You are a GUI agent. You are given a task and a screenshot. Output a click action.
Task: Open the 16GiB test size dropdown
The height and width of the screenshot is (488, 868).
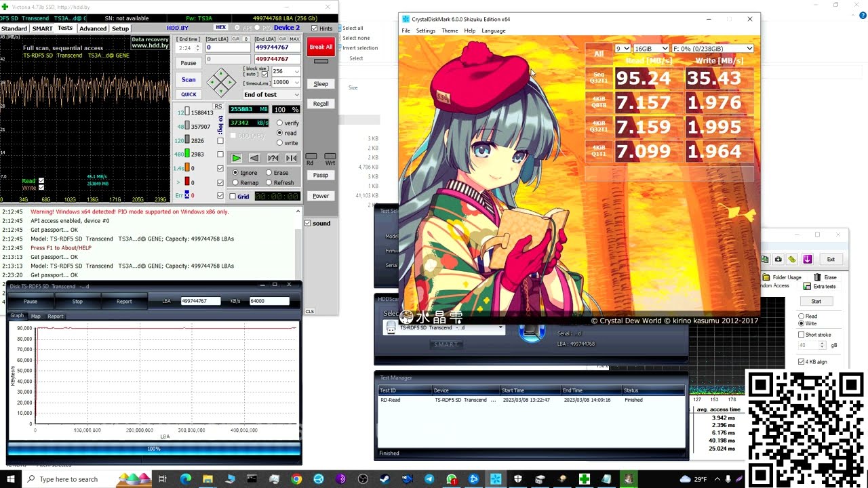coord(651,49)
